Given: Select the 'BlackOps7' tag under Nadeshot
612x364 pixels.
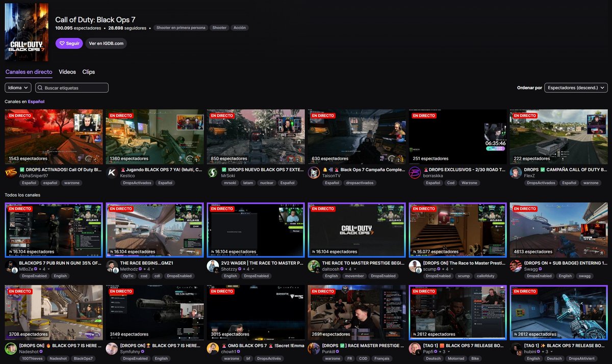Looking at the screenshot, I should click(83, 358).
